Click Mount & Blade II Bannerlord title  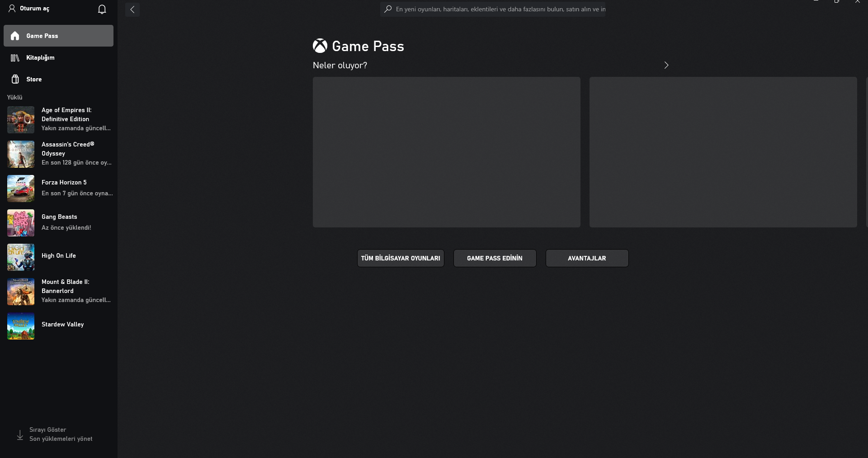click(66, 286)
